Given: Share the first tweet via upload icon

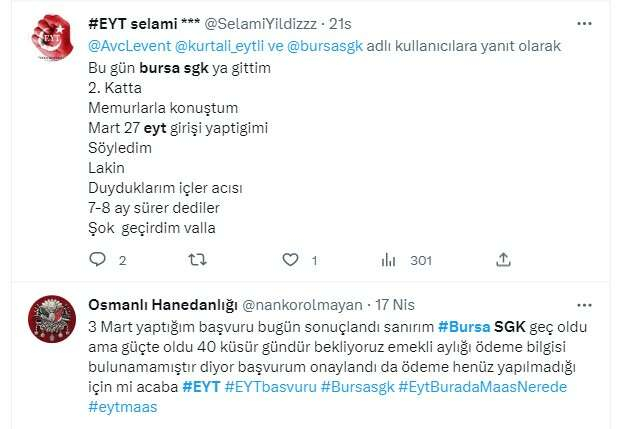Looking at the screenshot, I should pyautogui.click(x=503, y=260).
